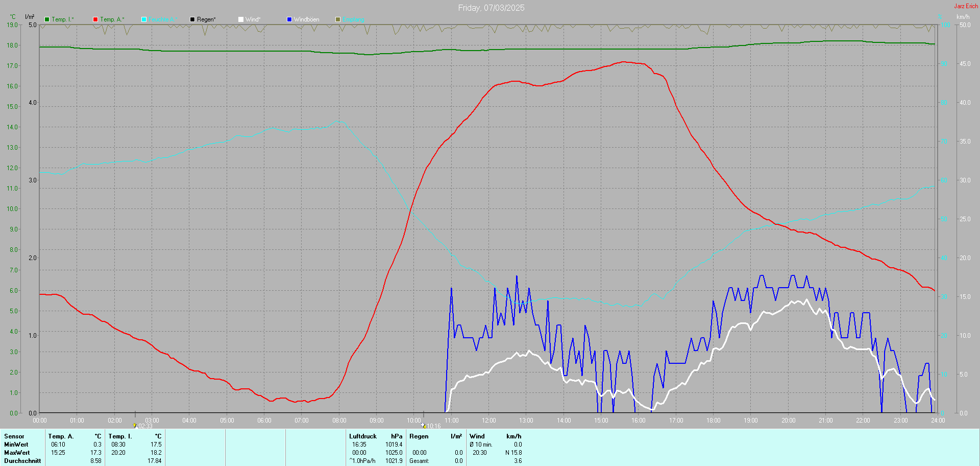This screenshot has width=980, height=466.
Task: Select Temp. A. minimum time 06:10
Action: 58,445
